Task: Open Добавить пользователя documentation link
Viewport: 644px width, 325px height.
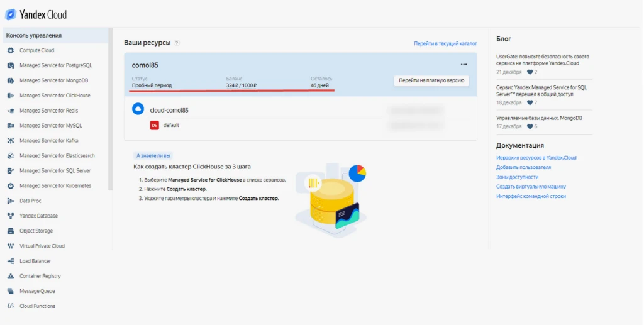Action: 523,167
